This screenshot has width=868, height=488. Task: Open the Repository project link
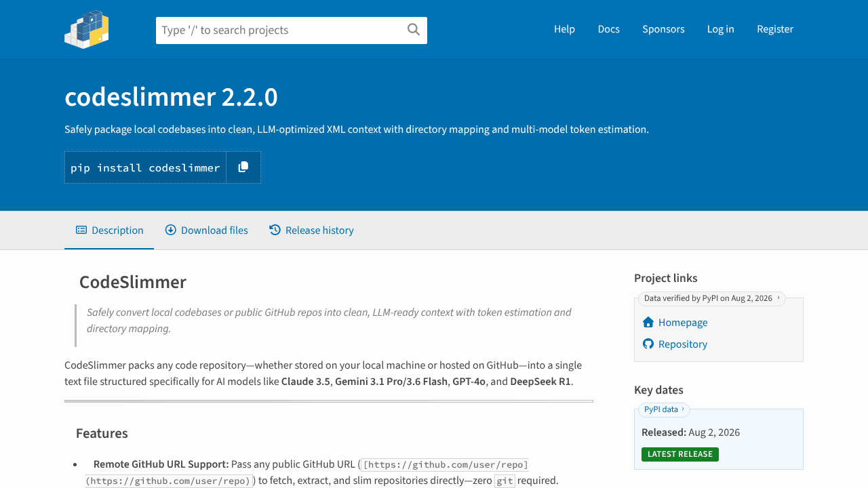683,344
